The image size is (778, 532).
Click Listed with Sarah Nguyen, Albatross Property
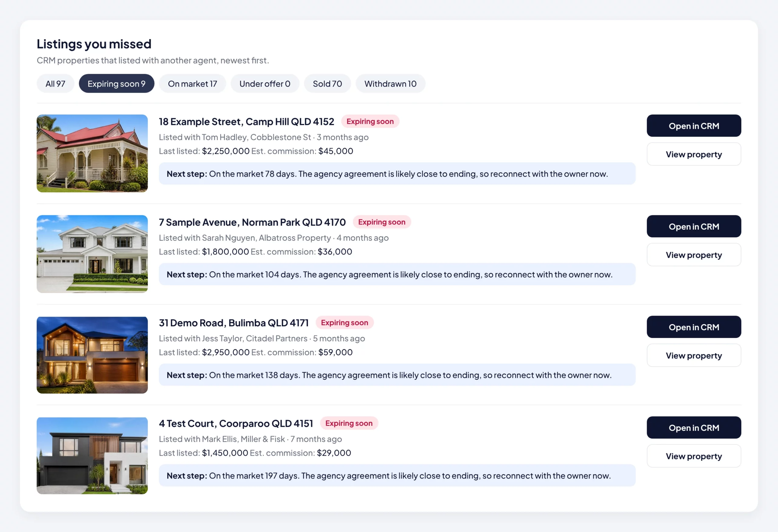coord(245,238)
